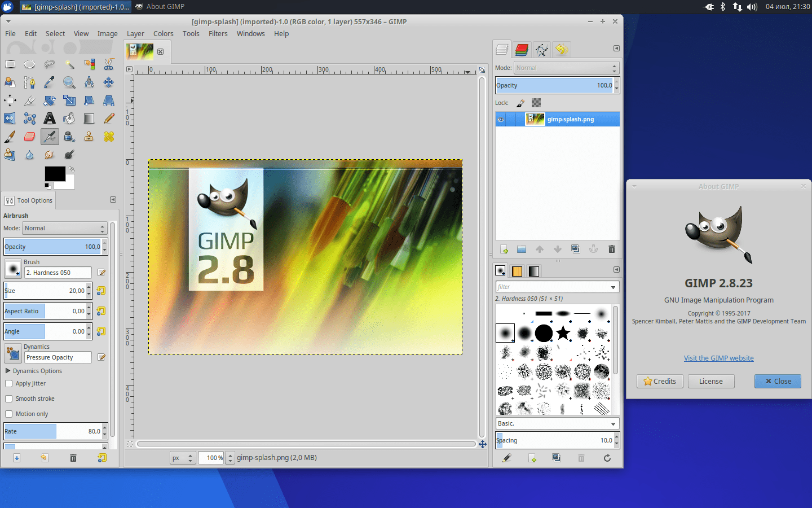Viewport: 812px width, 508px height.
Task: Enable the Apply Jitter checkbox
Action: (x=9, y=383)
